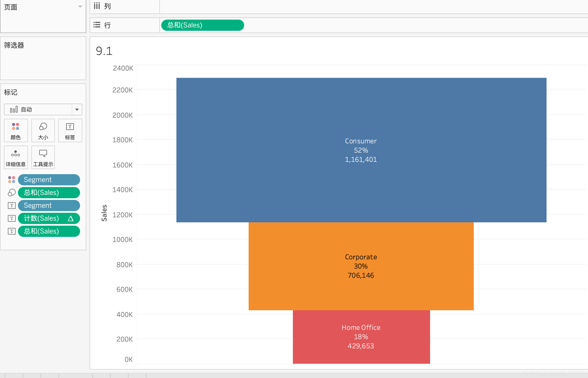This screenshot has width=588, height=378.
Task: Select the bottom 总和(Sales) label pill
Action: (x=49, y=231)
